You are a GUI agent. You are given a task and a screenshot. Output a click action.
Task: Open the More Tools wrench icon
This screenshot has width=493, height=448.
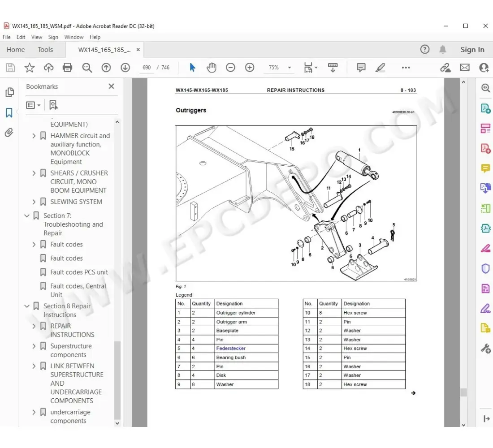(485, 349)
